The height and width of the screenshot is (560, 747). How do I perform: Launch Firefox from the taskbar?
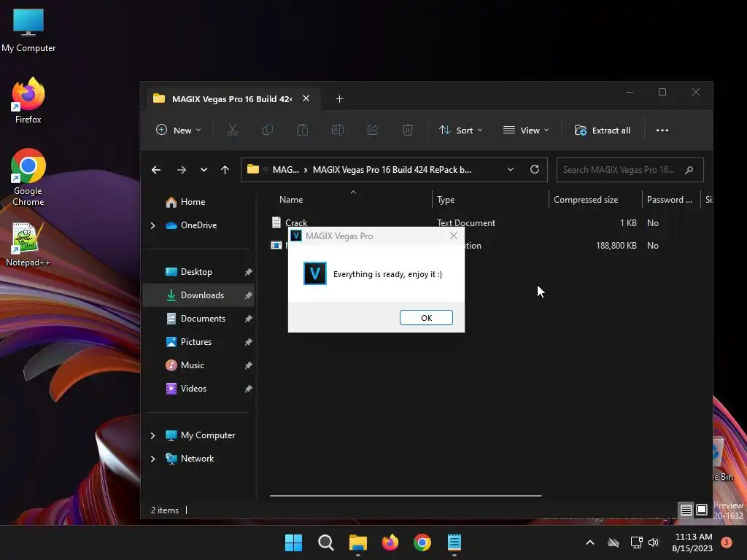coord(390,542)
